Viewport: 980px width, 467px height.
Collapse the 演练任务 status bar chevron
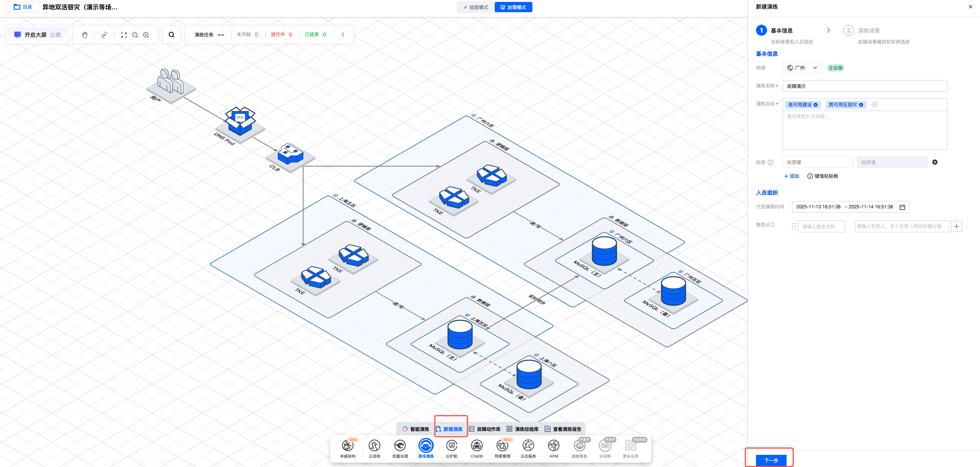pyautogui.click(x=343, y=35)
